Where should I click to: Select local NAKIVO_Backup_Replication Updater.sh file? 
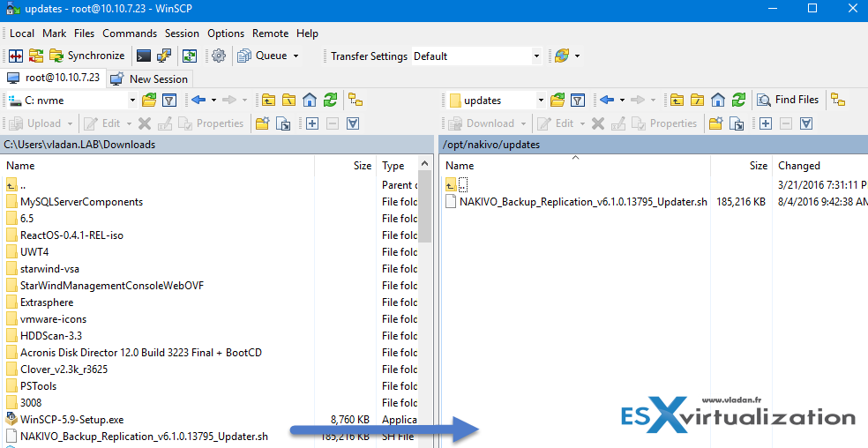coord(144,437)
